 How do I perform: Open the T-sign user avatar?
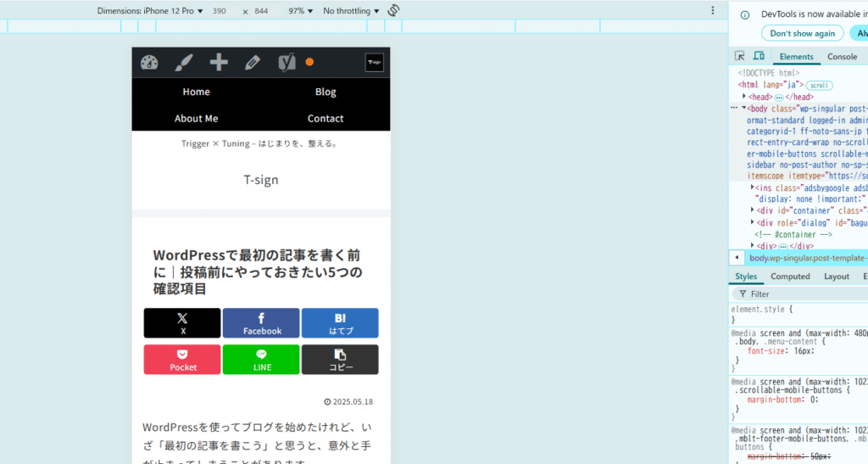pyautogui.click(x=374, y=63)
